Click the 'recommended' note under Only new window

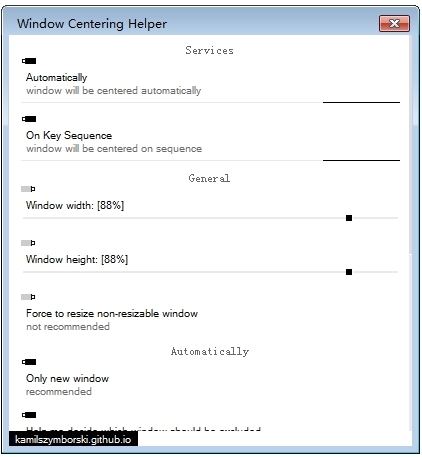pyautogui.click(x=59, y=391)
